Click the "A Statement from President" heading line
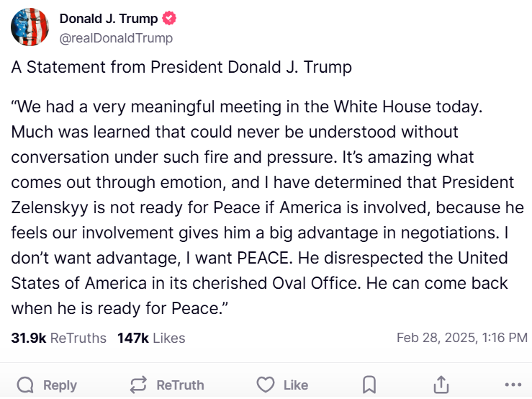 181,68
